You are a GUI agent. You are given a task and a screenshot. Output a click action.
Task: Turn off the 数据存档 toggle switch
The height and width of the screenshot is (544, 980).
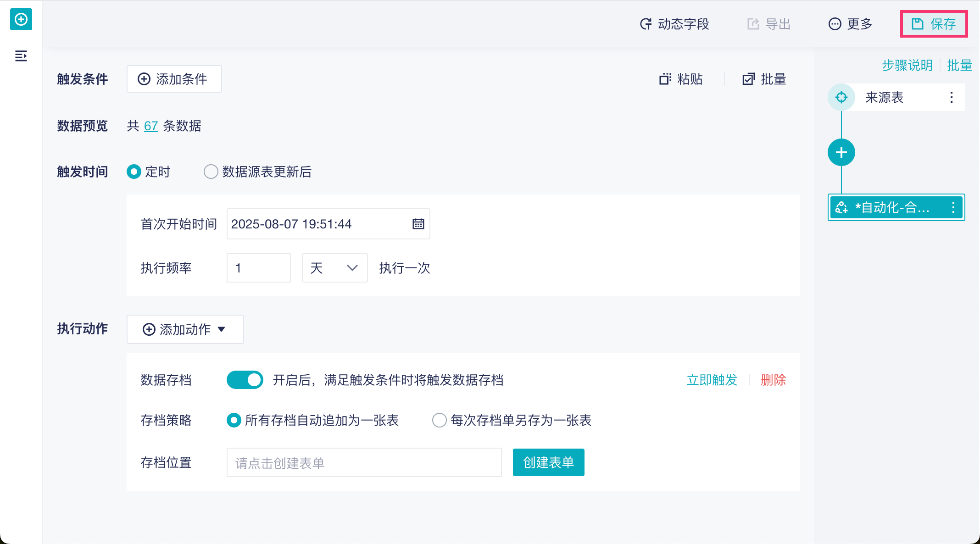(x=245, y=380)
